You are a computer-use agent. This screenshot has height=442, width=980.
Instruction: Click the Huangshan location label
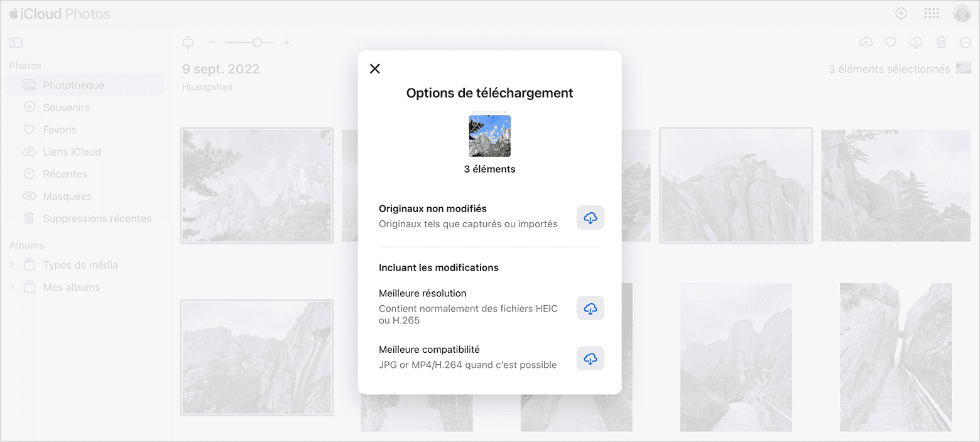[207, 87]
